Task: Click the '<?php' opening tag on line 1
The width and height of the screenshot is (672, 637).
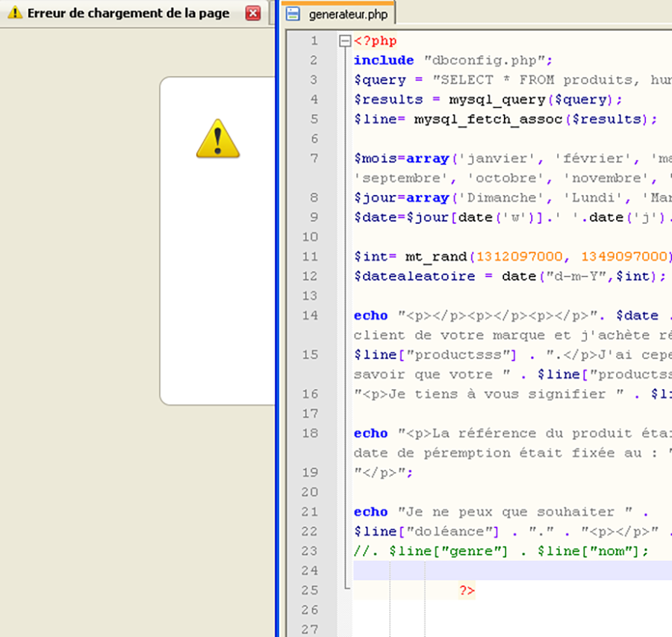Action: tap(376, 41)
